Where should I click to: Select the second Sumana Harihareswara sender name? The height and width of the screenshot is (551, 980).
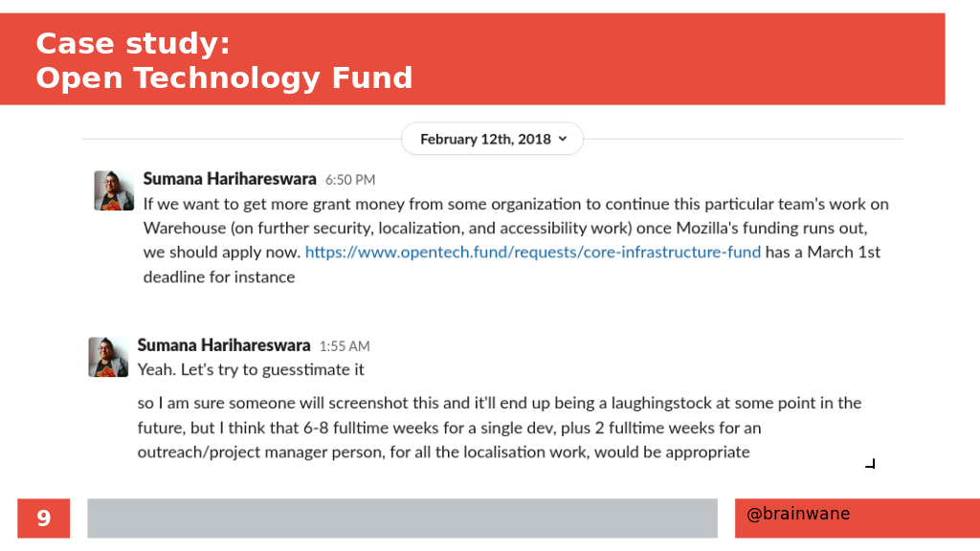(224, 344)
